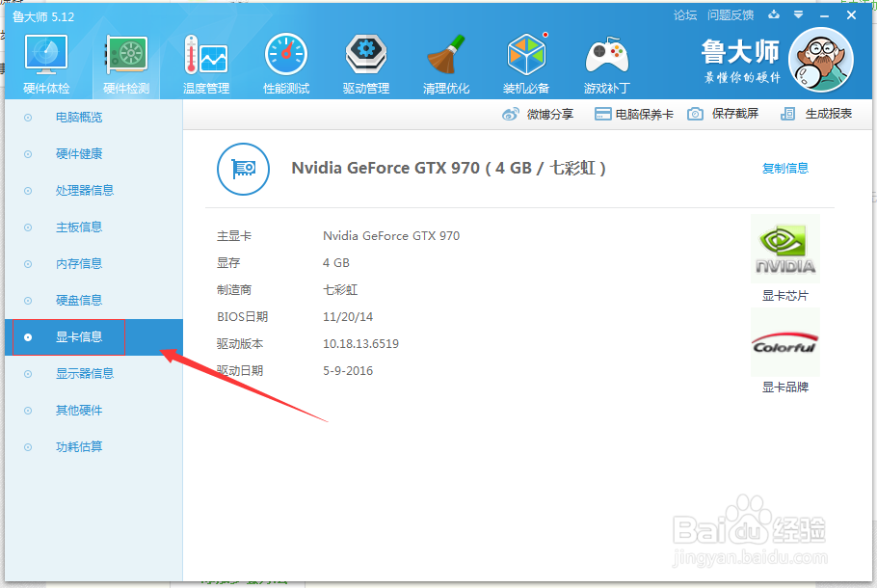Close the 鲁大师 window

pyautogui.click(x=851, y=15)
